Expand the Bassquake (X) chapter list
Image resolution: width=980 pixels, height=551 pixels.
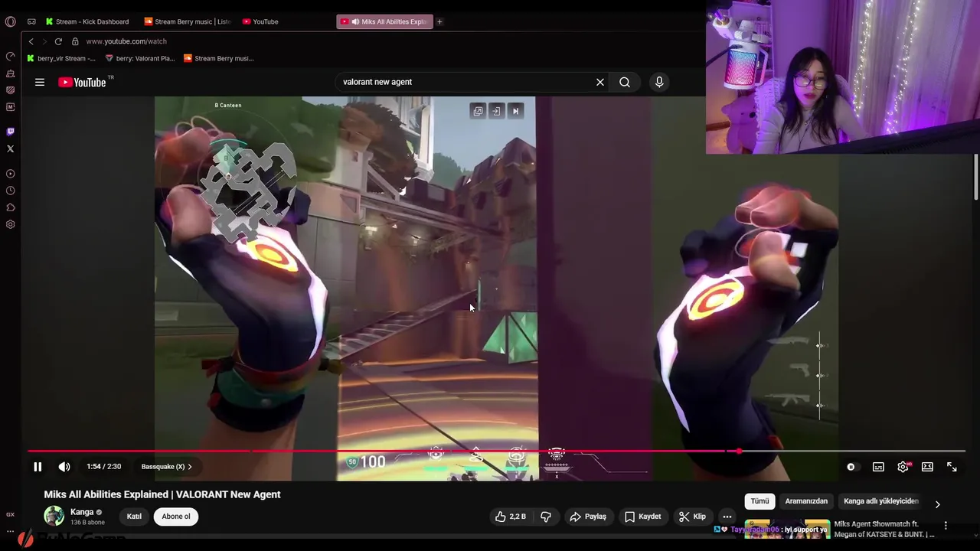(166, 467)
